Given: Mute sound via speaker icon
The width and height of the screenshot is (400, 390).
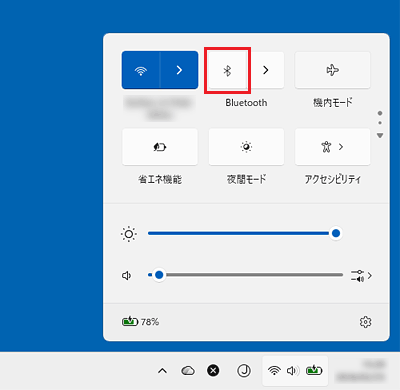Looking at the screenshot, I should coord(126,276).
